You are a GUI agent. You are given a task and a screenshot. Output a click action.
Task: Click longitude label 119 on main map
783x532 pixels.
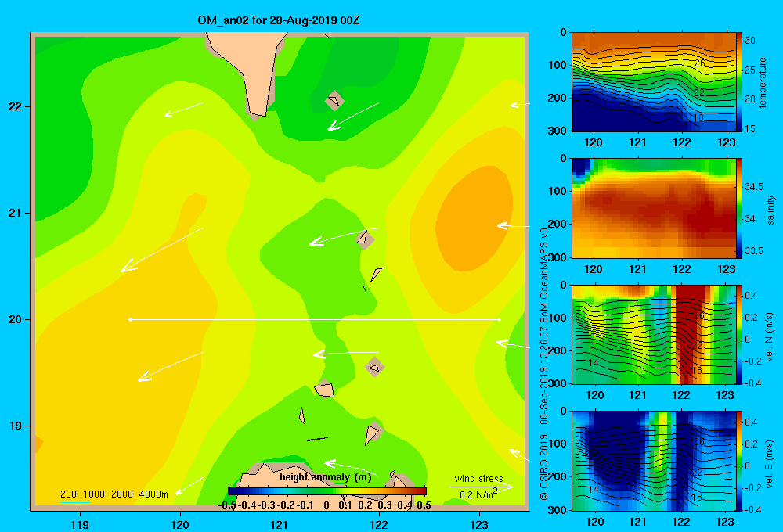[x=80, y=524]
